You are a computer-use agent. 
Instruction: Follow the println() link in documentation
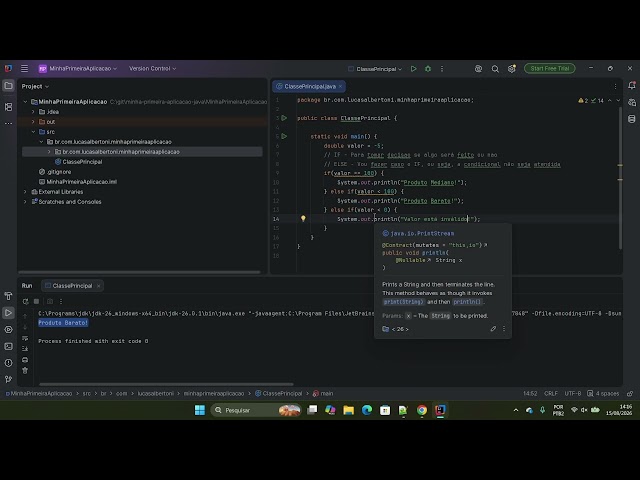467,302
